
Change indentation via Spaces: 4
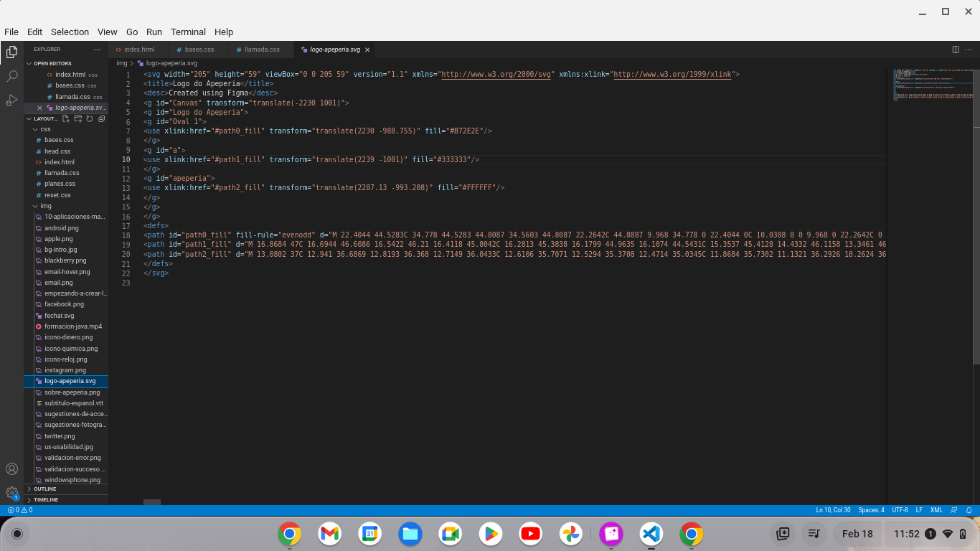[x=871, y=510]
